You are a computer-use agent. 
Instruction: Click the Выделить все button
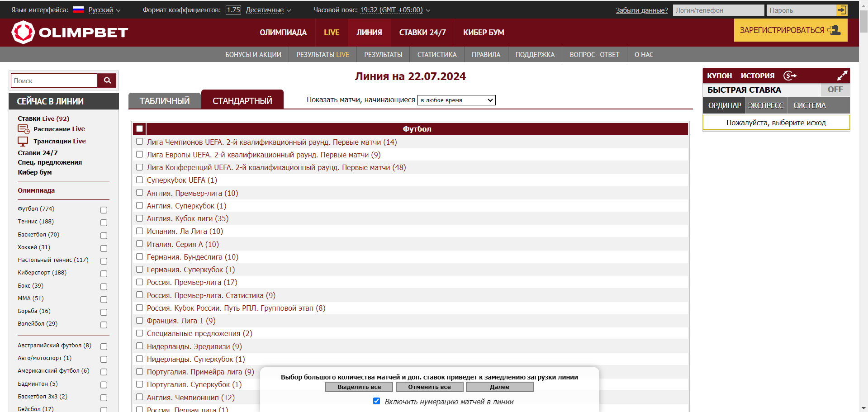click(359, 387)
